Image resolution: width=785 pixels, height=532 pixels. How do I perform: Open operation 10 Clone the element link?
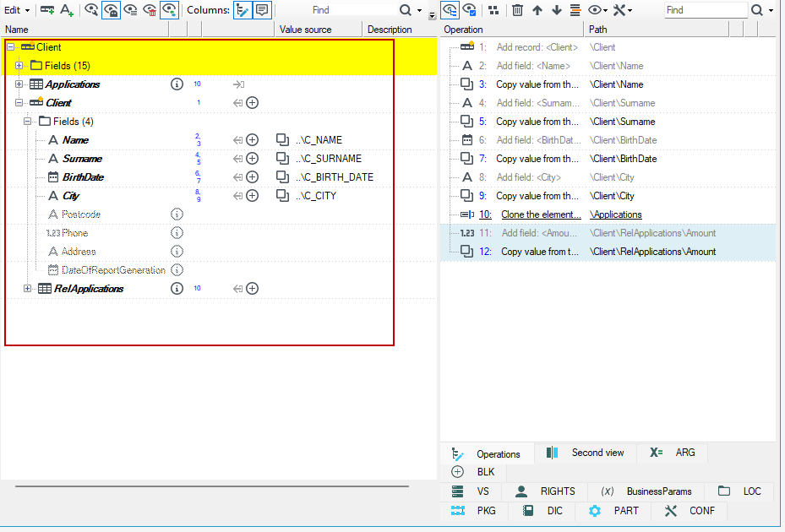point(541,214)
